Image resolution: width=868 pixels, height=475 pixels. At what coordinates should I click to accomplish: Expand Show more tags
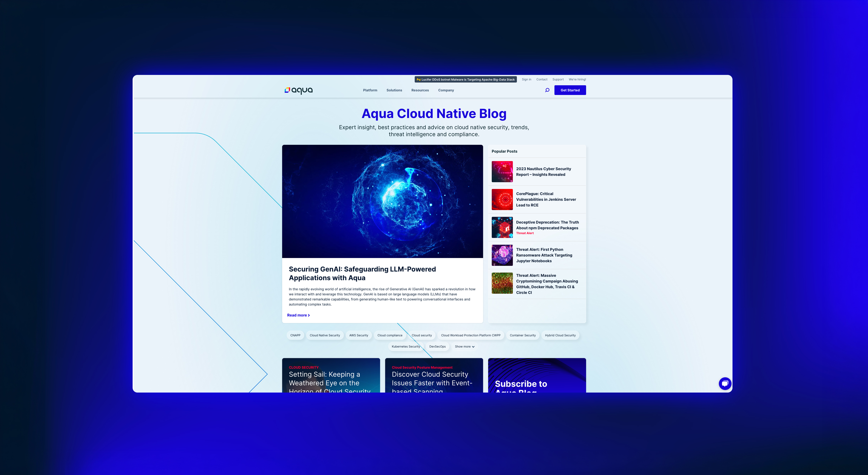pos(464,347)
